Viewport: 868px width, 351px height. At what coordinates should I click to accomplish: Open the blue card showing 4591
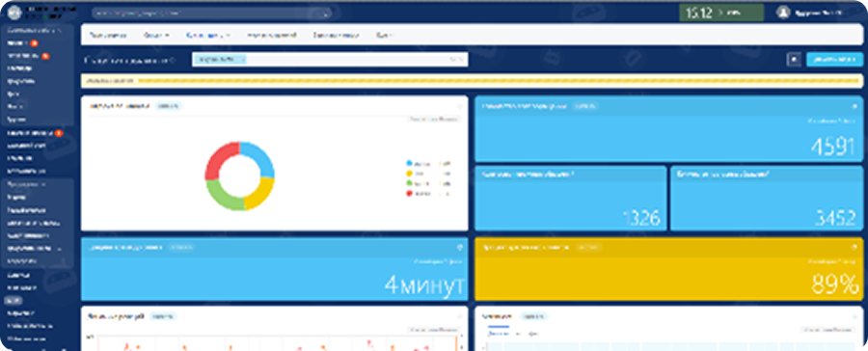tap(668, 129)
